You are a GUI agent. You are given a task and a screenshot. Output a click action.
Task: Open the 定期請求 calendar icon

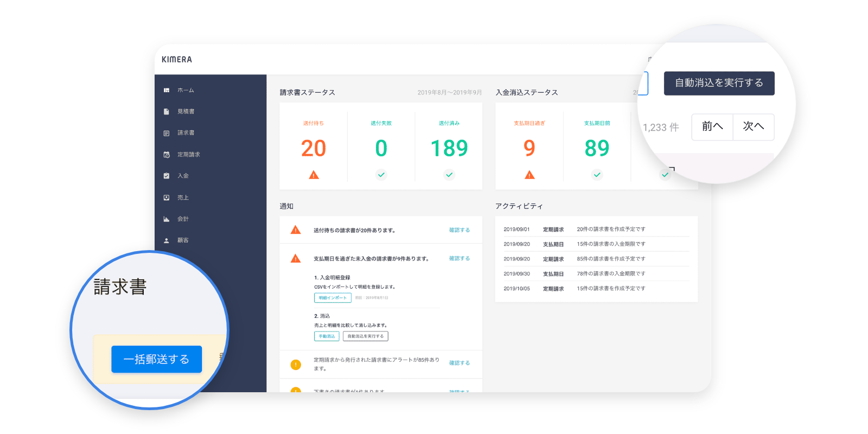pyautogui.click(x=167, y=155)
